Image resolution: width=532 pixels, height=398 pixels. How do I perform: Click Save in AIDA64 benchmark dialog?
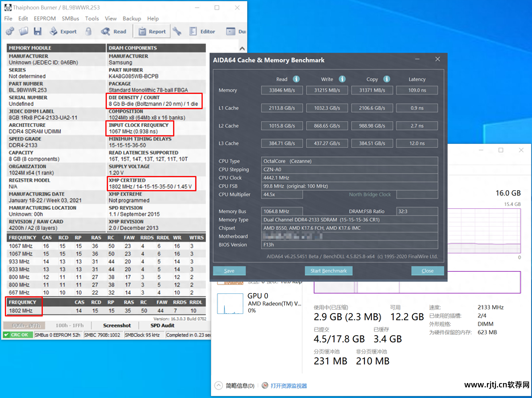click(229, 271)
